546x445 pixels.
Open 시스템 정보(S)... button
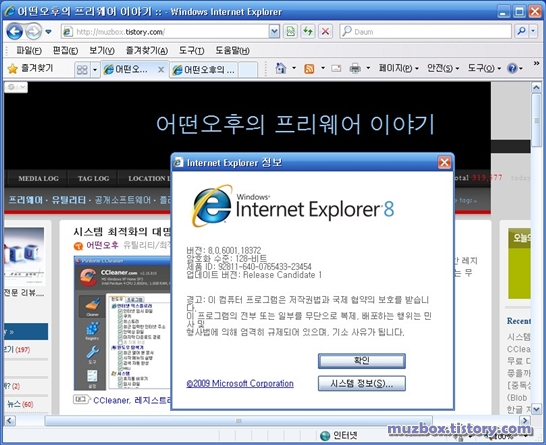pos(361,383)
